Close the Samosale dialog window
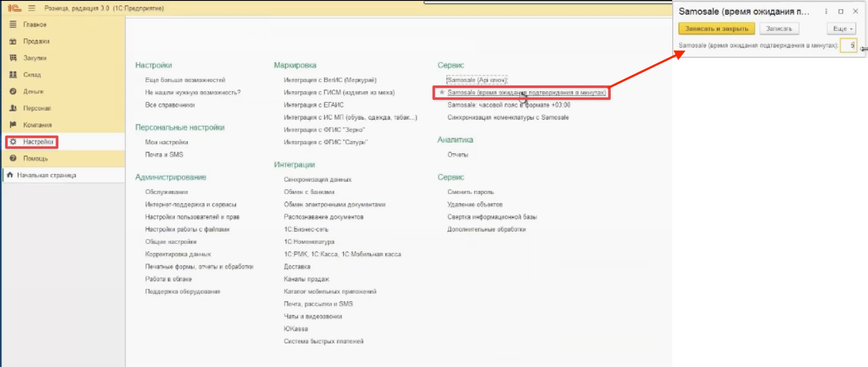The width and height of the screenshot is (868, 367). click(x=856, y=11)
